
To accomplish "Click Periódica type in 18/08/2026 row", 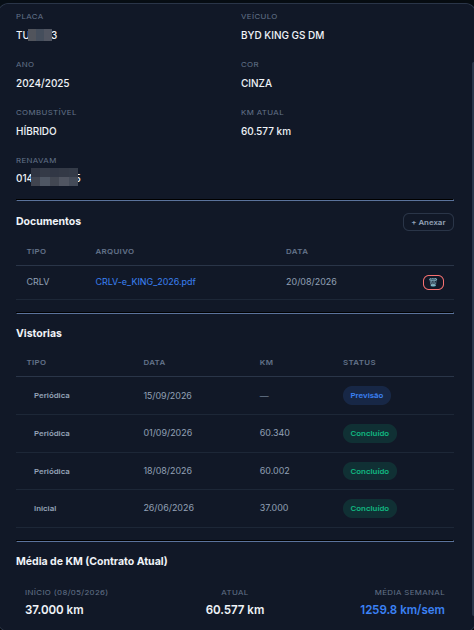I will 52,471.
